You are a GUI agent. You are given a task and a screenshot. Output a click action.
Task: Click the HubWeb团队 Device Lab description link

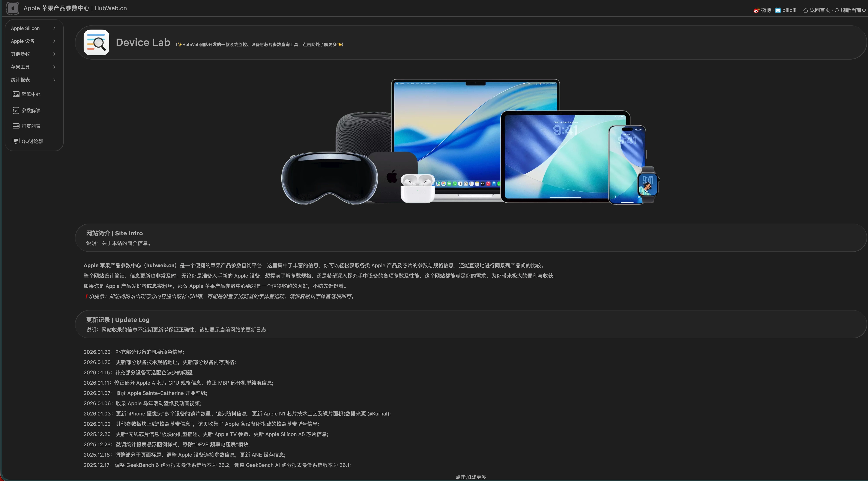pos(260,44)
